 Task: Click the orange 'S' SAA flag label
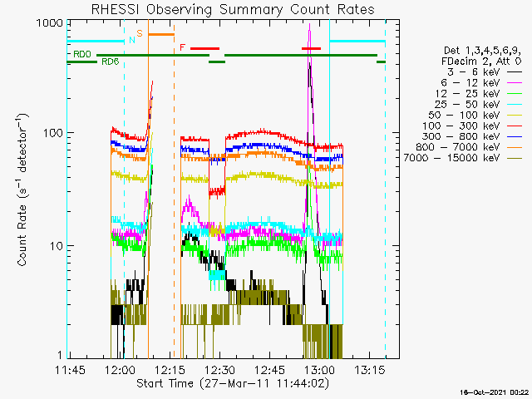140,33
